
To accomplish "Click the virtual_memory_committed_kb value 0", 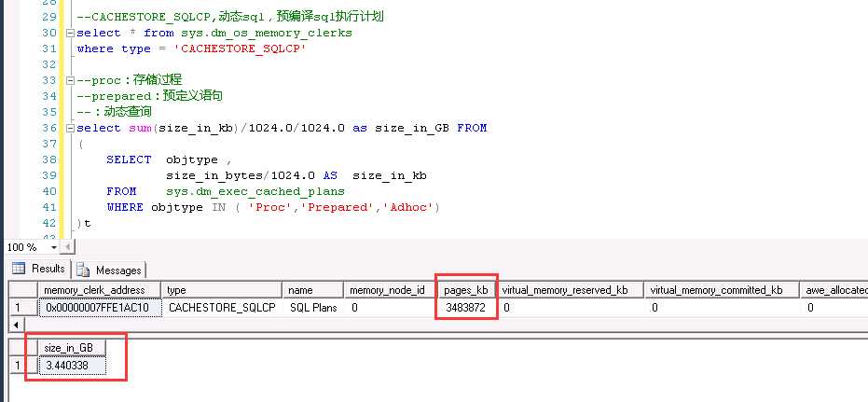I will 722,308.
